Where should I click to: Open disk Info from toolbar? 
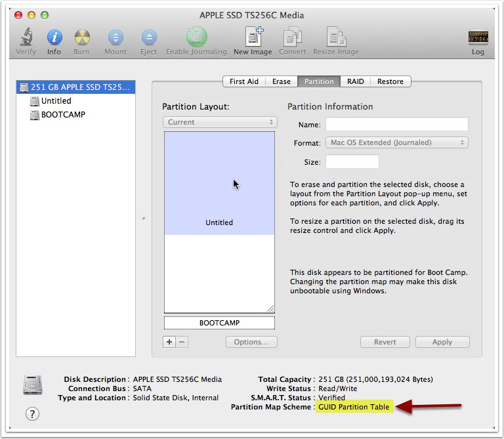(x=54, y=37)
